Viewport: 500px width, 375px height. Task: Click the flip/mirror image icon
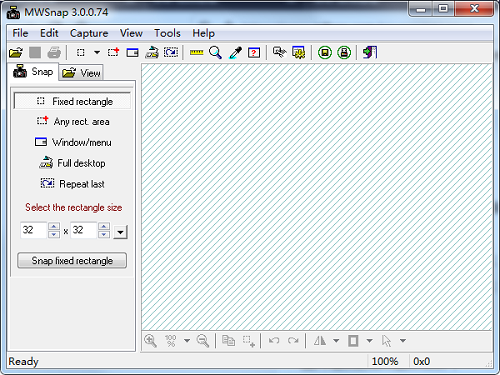pos(320,341)
